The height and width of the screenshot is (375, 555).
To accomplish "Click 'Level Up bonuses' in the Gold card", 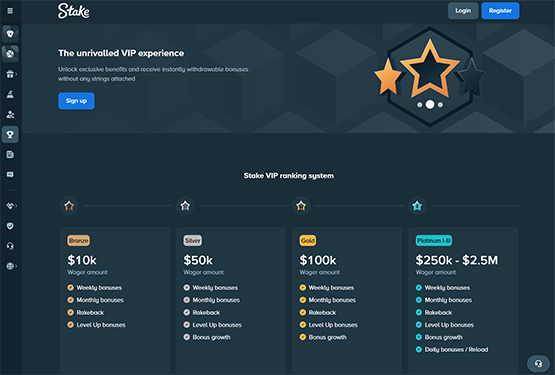I will pyautogui.click(x=333, y=325).
